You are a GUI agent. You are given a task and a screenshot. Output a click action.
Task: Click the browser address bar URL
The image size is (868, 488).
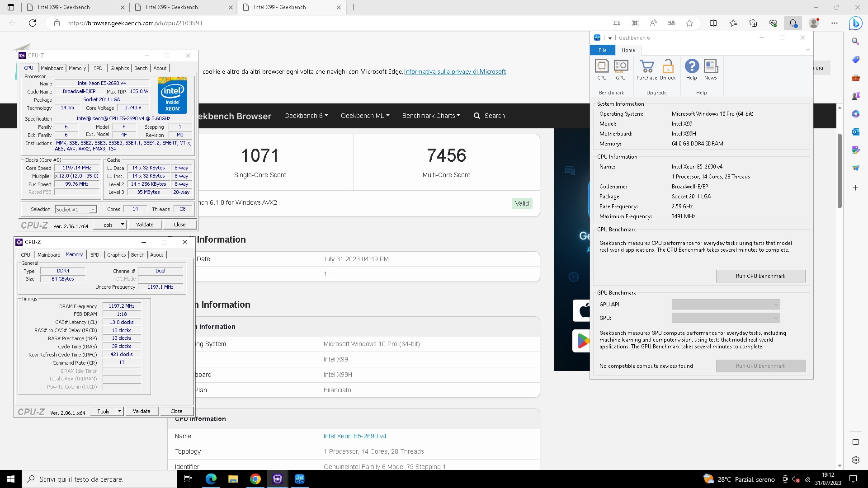(x=135, y=23)
